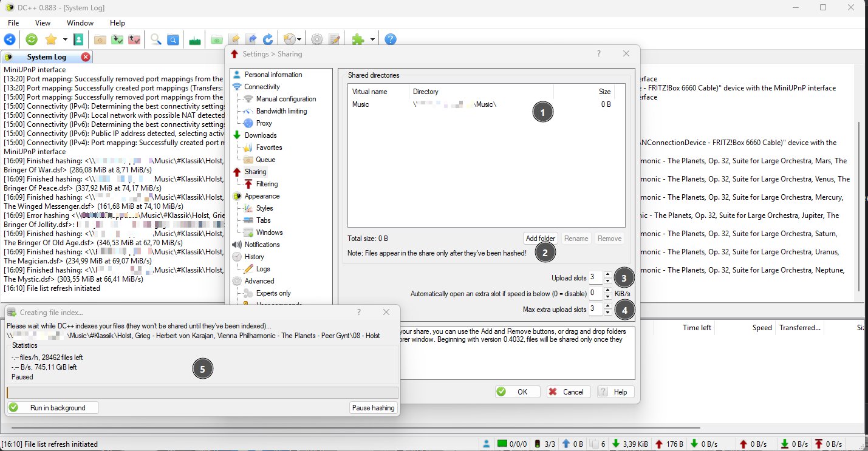Select Filtering under Sharing
The height and width of the screenshot is (451, 868).
pos(267,184)
